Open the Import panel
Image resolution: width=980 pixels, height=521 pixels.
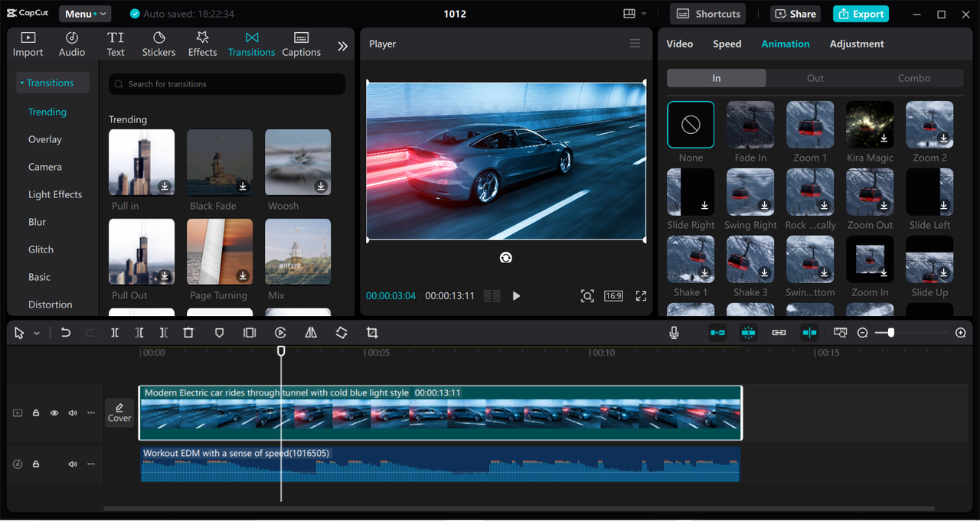tap(28, 44)
